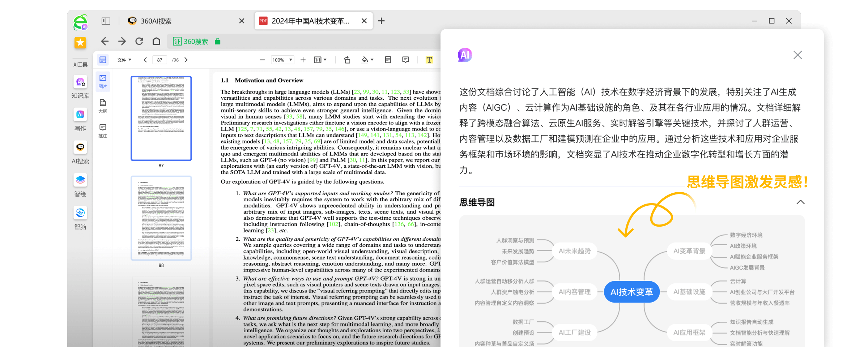Open the comment annotation icon

click(x=405, y=60)
